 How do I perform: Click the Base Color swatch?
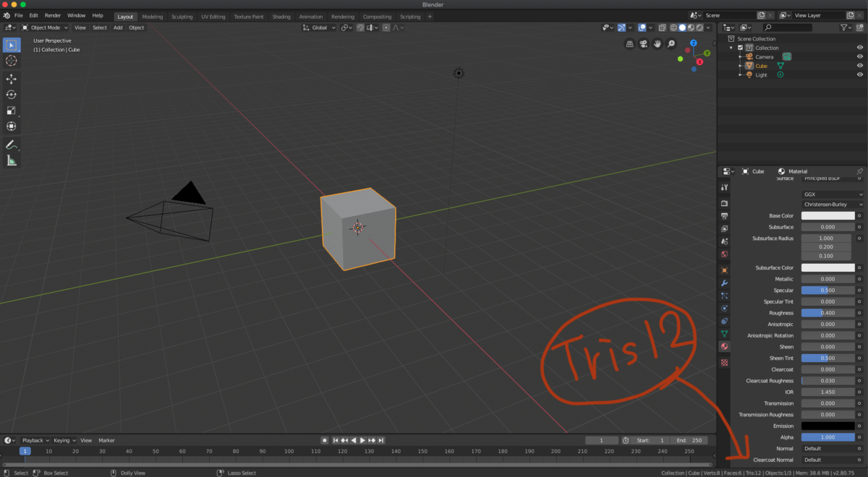[x=827, y=215]
